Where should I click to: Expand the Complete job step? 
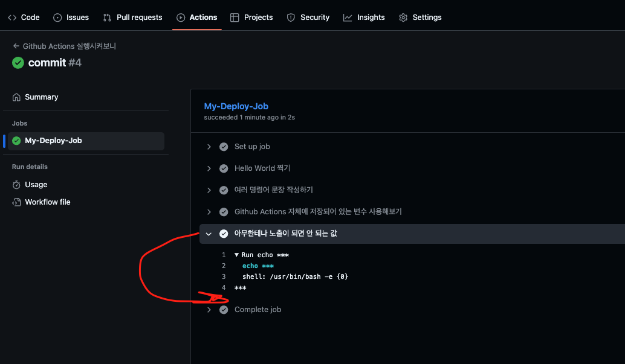(209, 310)
